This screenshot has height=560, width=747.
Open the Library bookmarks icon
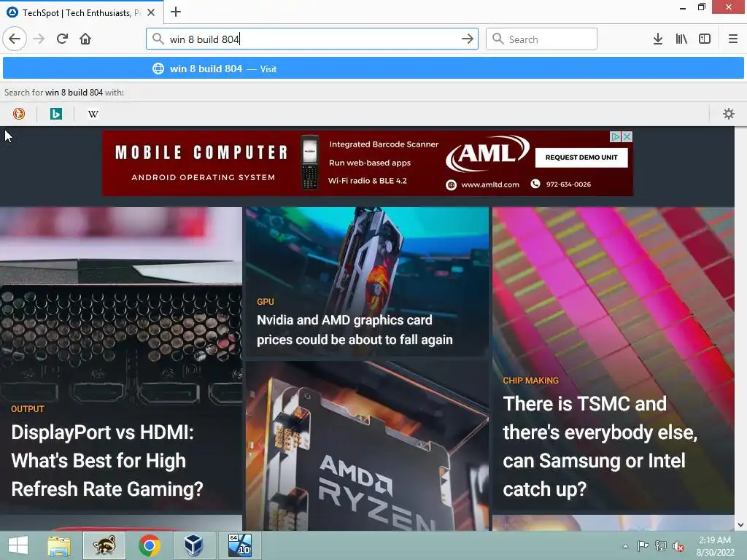point(681,39)
